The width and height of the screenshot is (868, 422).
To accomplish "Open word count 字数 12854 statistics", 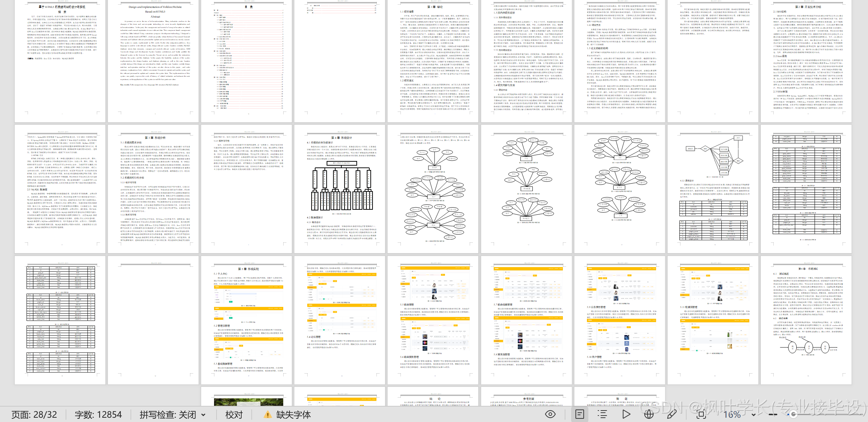I will (98, 415).
